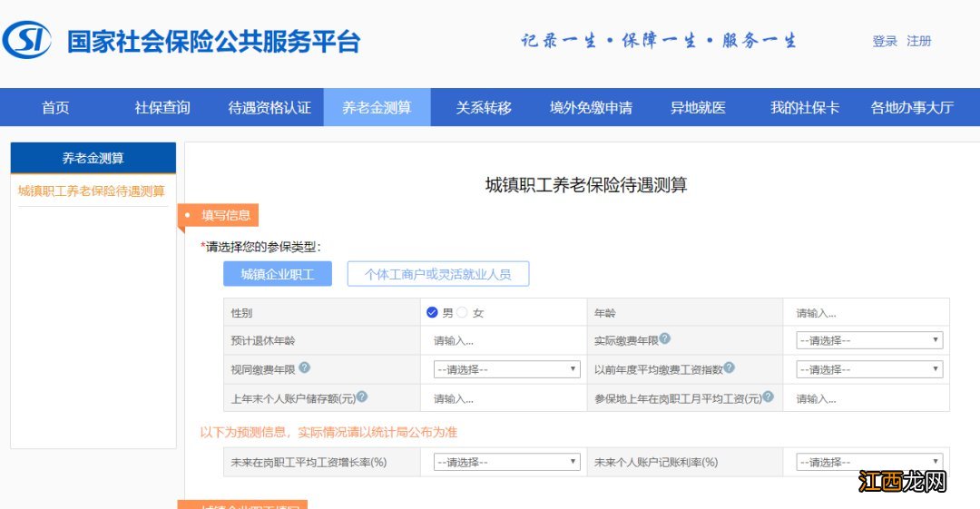Open the 未来个人账户记账利率 dropdown

[x=869, y=462]
